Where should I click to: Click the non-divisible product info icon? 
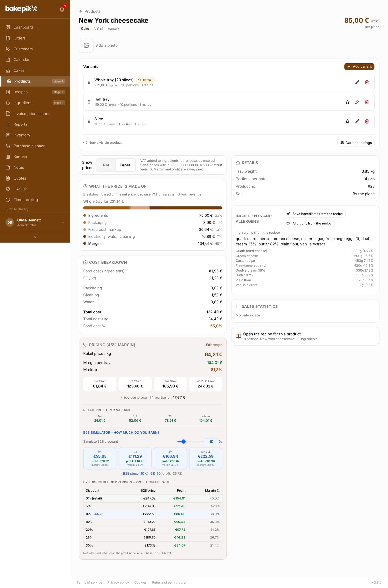(85, 143)
